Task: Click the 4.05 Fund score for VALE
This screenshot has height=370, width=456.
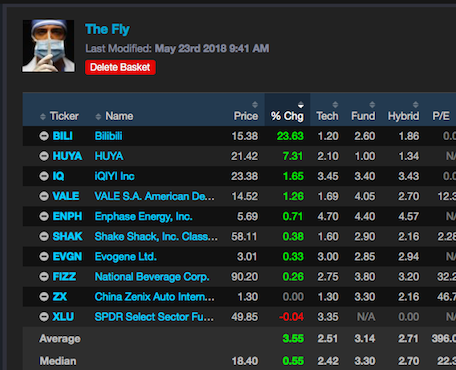Action: pos(365,196)
